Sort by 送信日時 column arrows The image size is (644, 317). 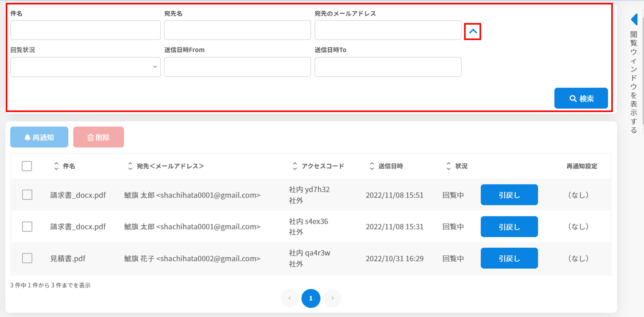coord(372,166)
